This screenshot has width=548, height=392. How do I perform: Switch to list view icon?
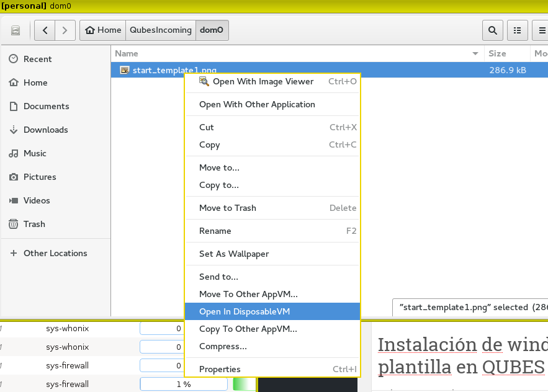click(517, 30)
